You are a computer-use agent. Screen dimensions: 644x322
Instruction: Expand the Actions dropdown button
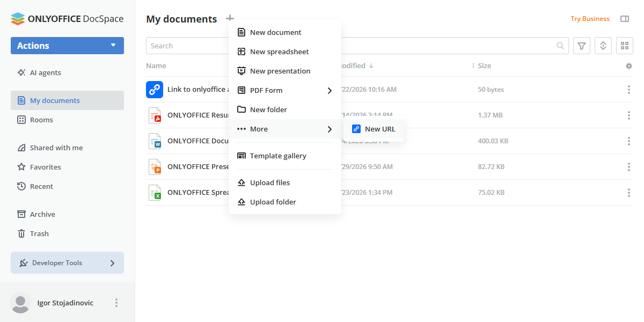67,46
